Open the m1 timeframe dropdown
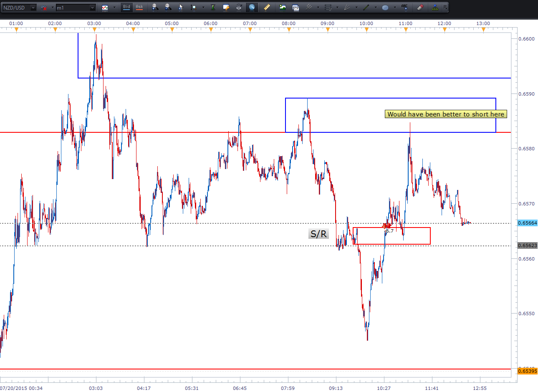This screenshot has height=392, width=538. tap(92, 8)
